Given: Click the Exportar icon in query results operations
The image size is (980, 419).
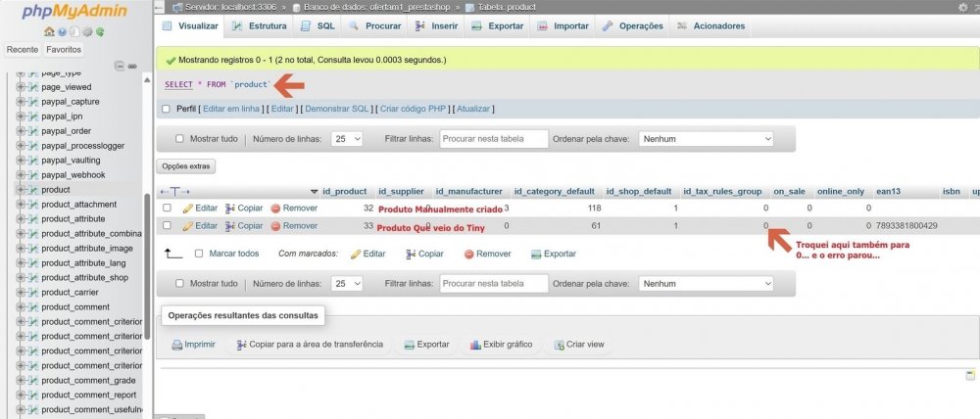Looking at the screenshot, I should (410, 345).
